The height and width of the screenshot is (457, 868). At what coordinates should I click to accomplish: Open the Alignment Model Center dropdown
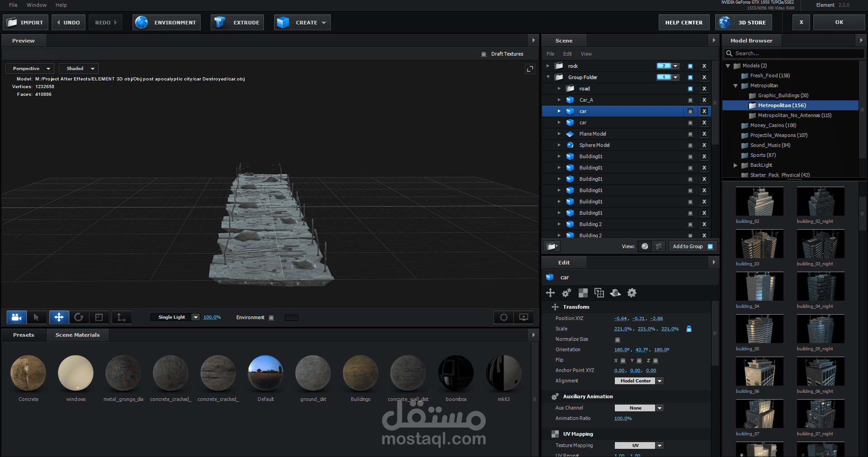(639, 381)
